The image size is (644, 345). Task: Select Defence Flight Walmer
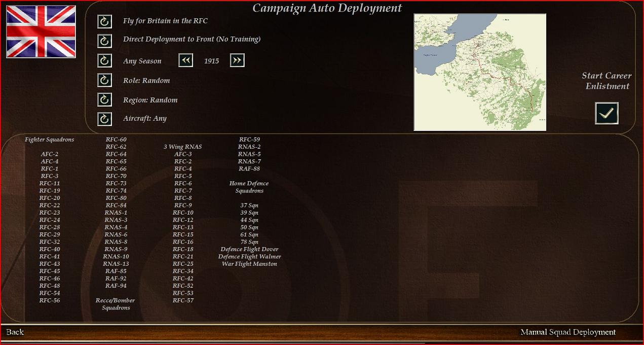tap(249, 257)
